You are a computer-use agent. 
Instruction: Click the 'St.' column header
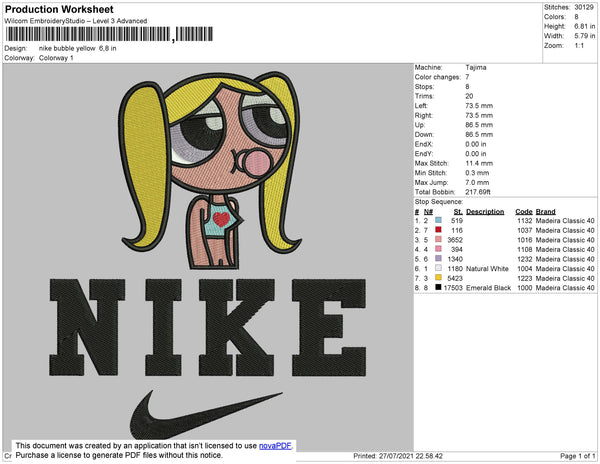click(458, 212)
